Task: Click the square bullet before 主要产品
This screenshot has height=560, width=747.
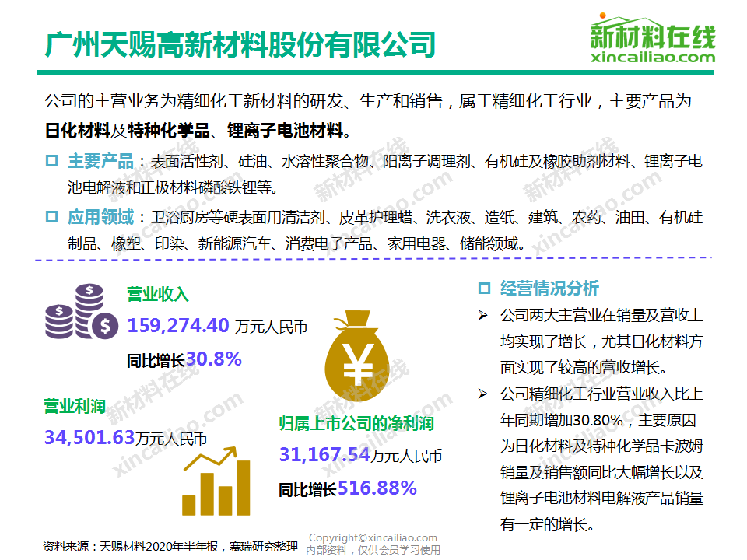Action: (x=51, y=160)
